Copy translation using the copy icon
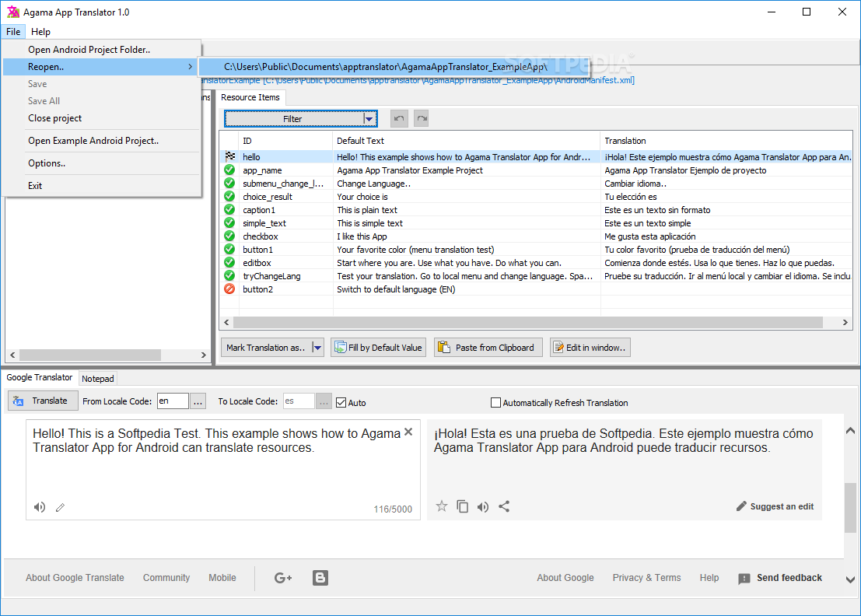Image resolution: width=861 pixels, height=616 pixels. tap(462, 506)
